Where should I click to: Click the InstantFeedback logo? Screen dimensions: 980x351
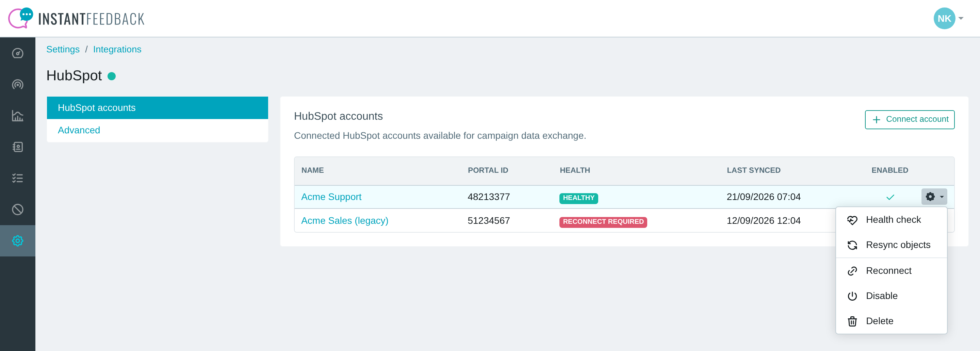tap(77, 18)
